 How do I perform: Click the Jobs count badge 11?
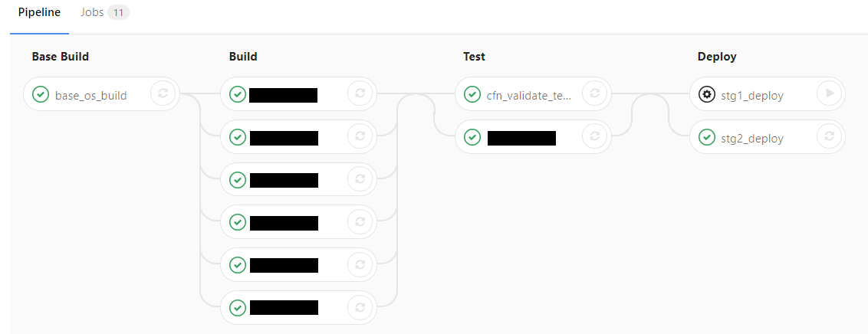[x=118, y=13]
